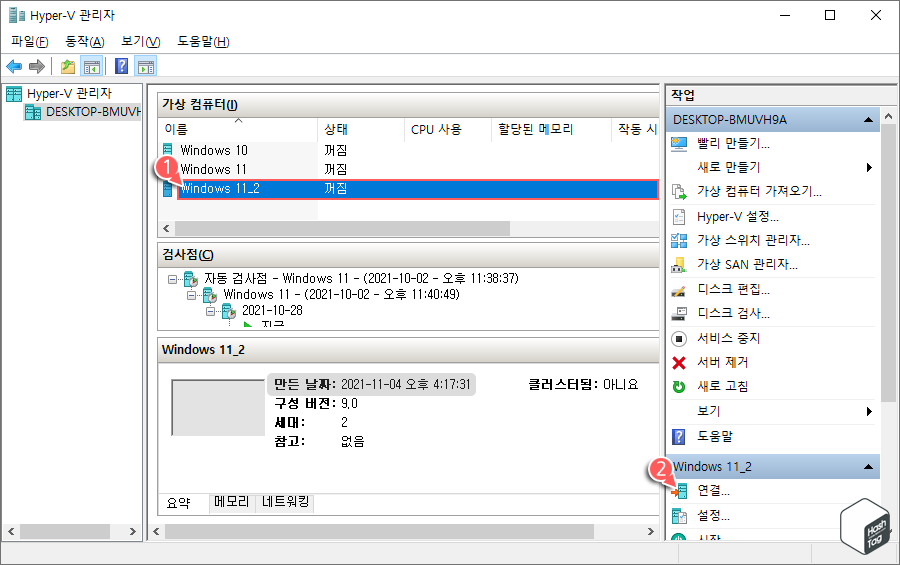Switch to the 네트워킹 tab
The height and width of the screenshot is (565, 900).
pos(285,502)
